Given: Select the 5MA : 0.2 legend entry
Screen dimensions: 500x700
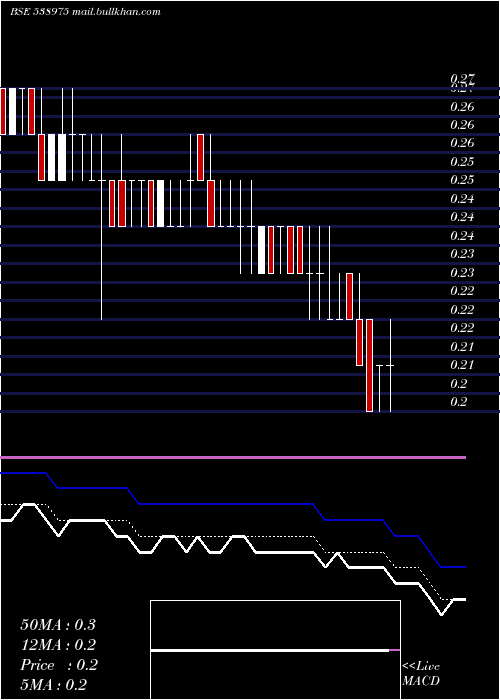Looking at the screenshot, I should coord(54,684).
